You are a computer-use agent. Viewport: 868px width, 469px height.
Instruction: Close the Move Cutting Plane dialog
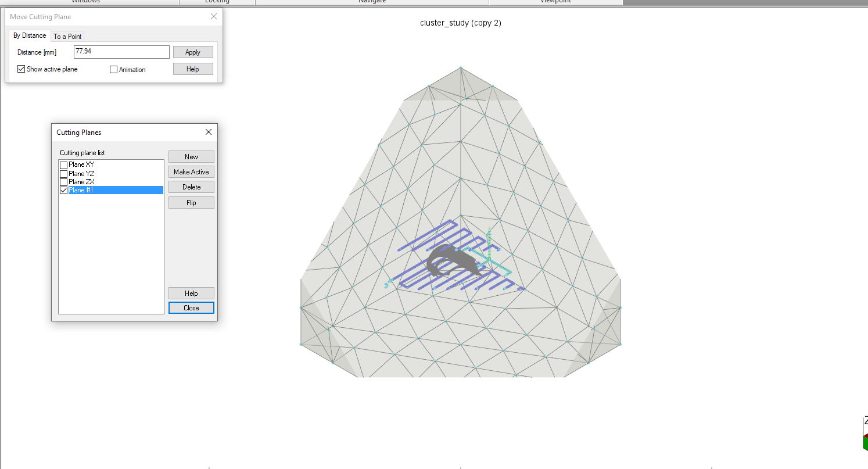pyautogui.click(x=213, y=17)
